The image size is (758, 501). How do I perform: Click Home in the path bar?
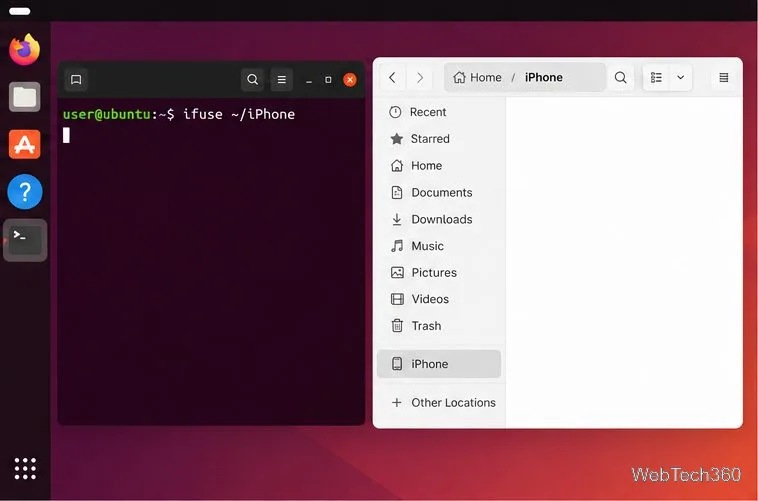pyautogui.click(x=477, y=77)
